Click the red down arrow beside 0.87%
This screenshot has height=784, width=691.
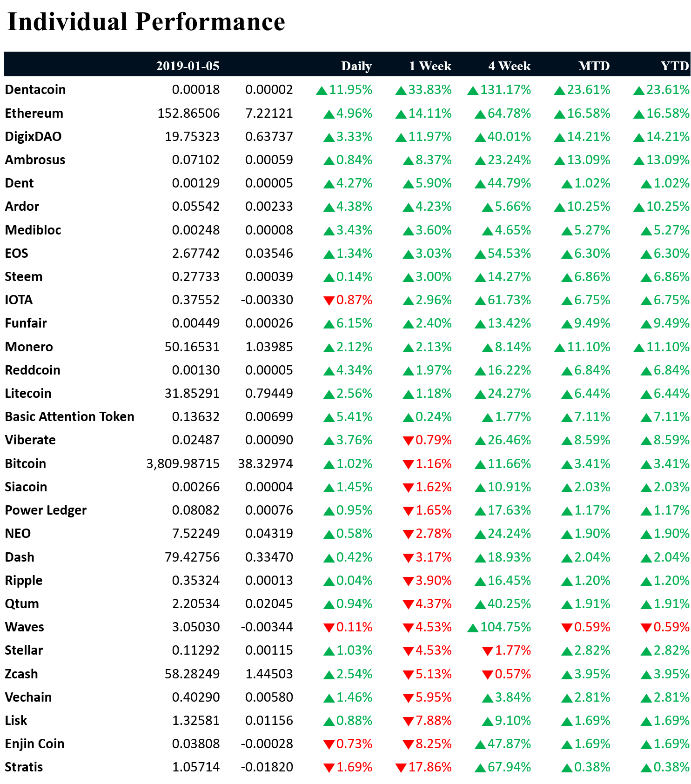coord(329,301)
